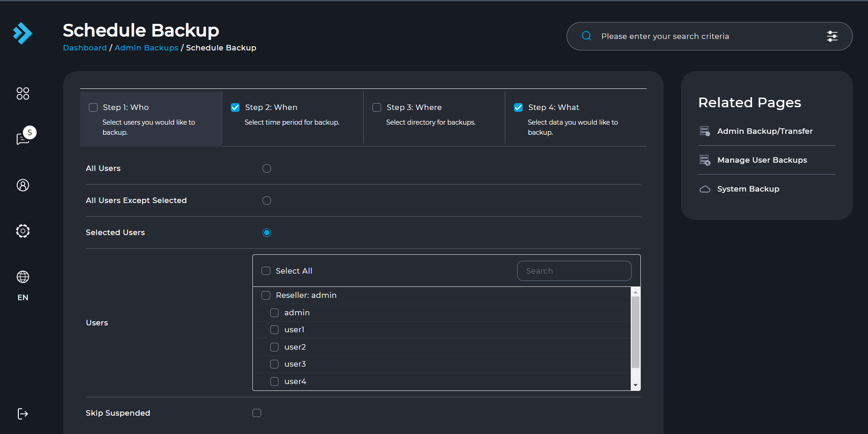The image size is (868, 434).
Task: Switch to Step 1: Who tab
Action: pos(151,119)
